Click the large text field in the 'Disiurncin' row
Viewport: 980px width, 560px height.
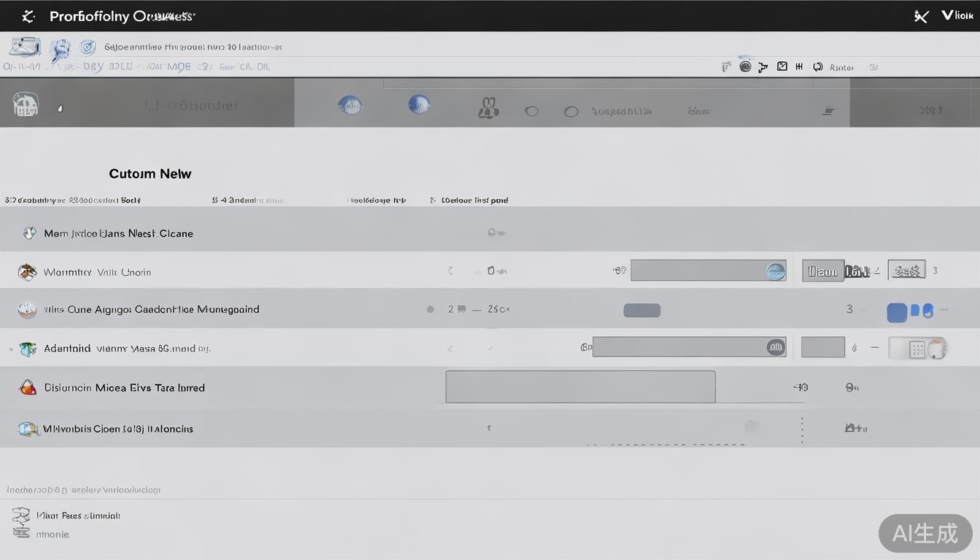pos(580,386)
